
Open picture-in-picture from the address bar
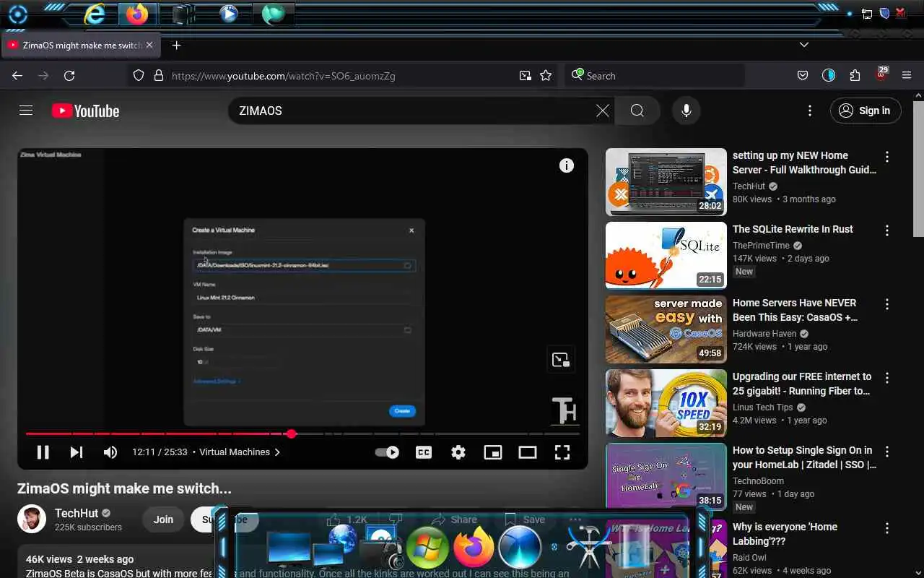click(x=526, y=76)
